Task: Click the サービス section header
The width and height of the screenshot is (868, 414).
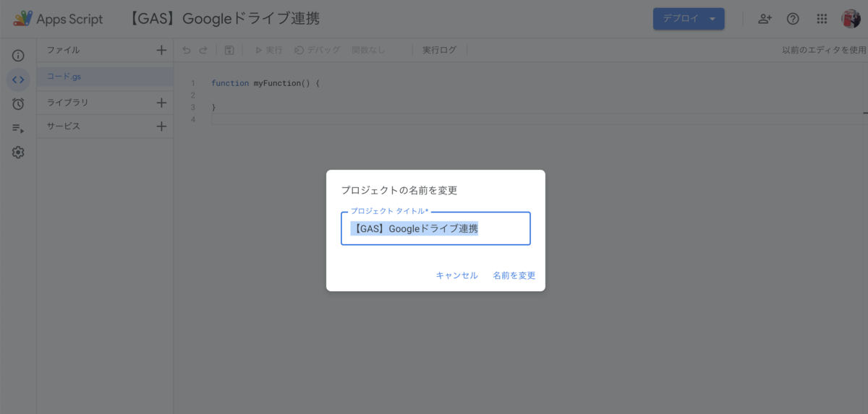Action: coord(64,126)
